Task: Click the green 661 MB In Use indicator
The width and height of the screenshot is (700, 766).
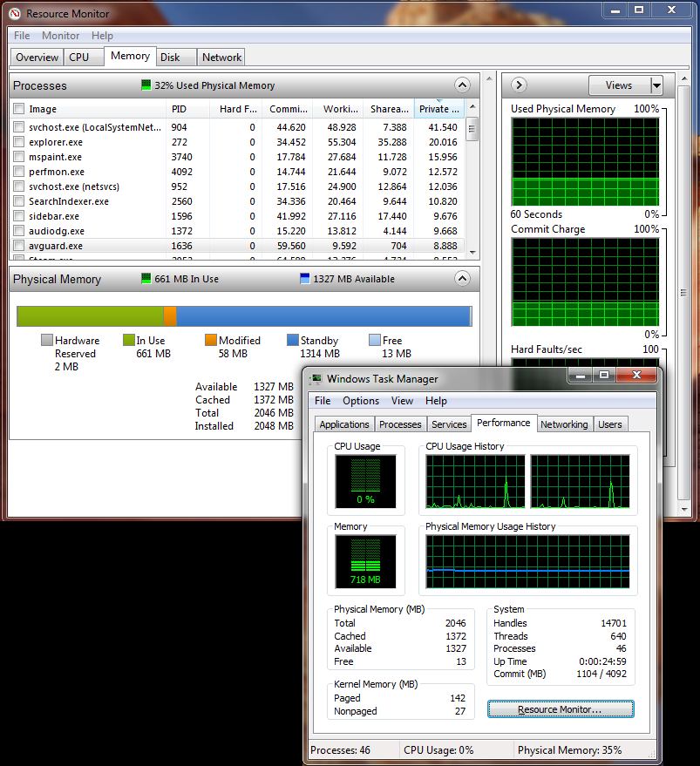Action: (146, 279)
